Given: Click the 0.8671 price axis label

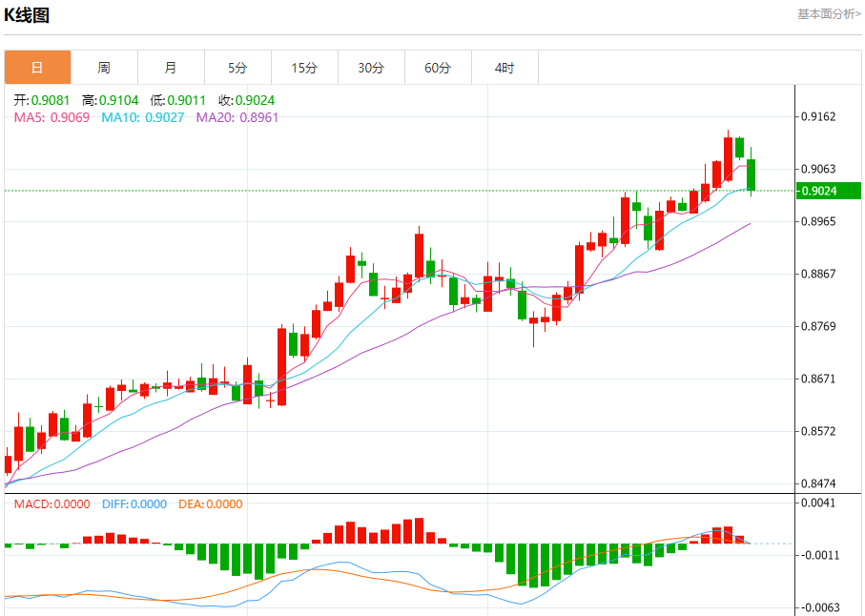Looking at the screenshot, I should click(x=818, y=379).
